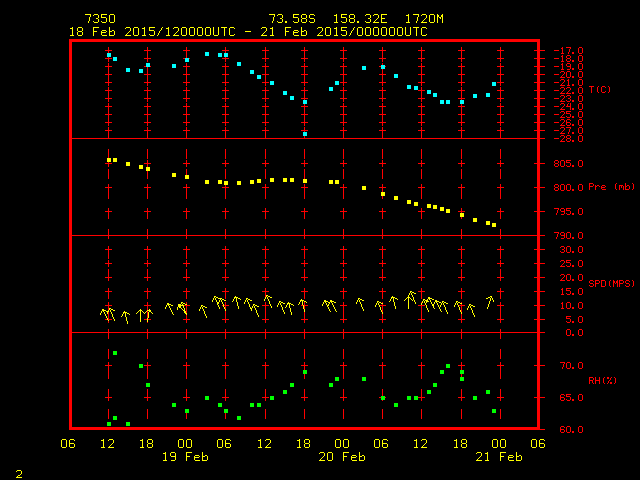This screenshot has width=640, height=480.
Task: Click the highest green humidity point above 70
Action: (115, 353)
